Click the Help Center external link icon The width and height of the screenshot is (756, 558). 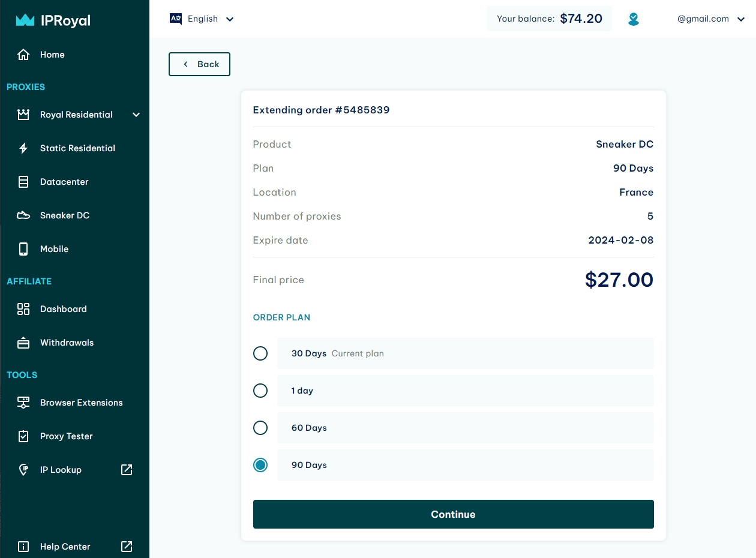tap(127, 547)
